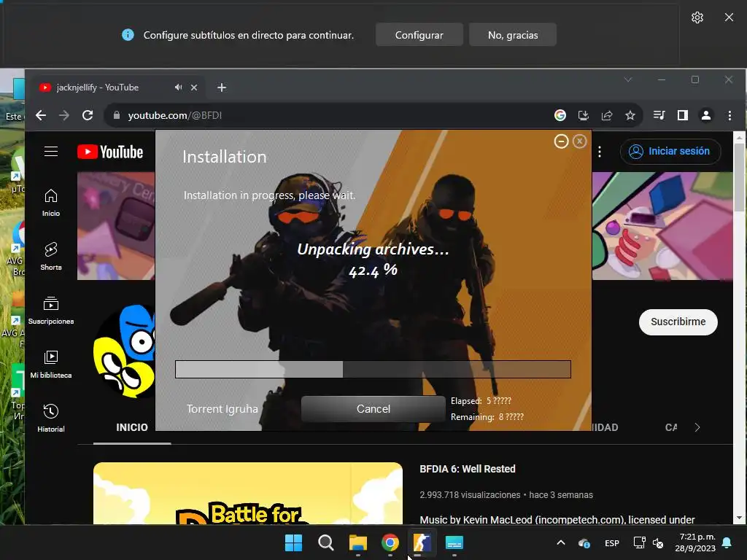View site info via the lock icon
Image resolution: width=747 pixels, height=560 pixels.
116,115
